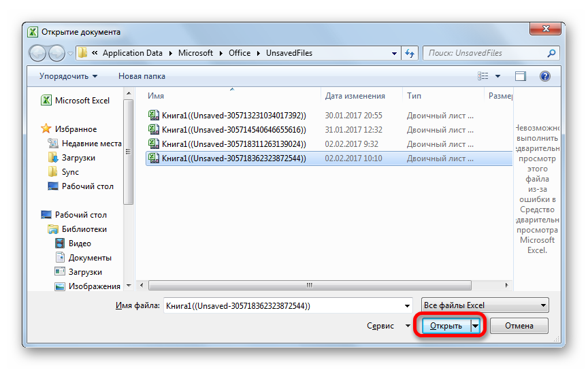The height and width of the screenshot is (370, 588).
Task: Expand the Упорядочить menu
Action: 68,76
